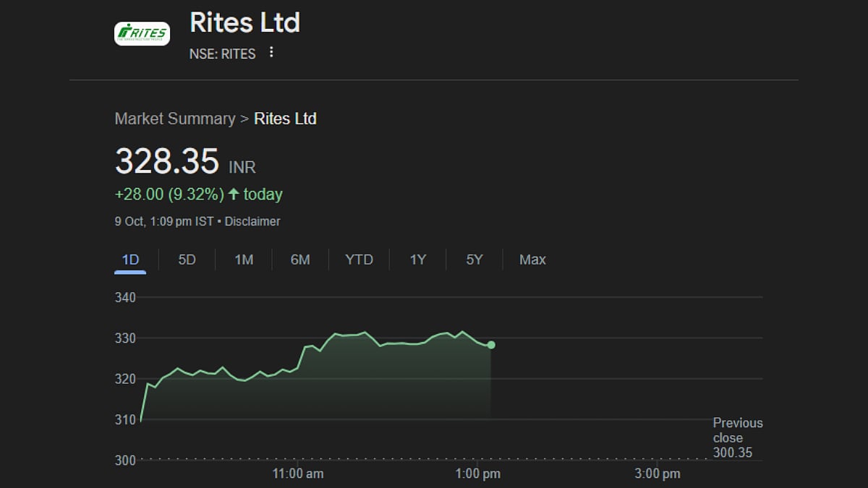Click the NSE: RITES ticker text
This screenshot has height=488, width=868.
(222, 53)
